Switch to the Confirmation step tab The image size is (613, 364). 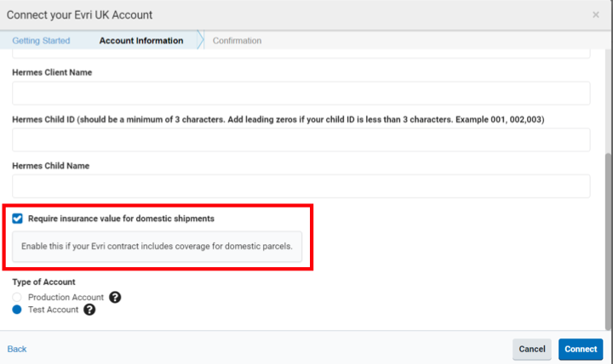point(237,41)
